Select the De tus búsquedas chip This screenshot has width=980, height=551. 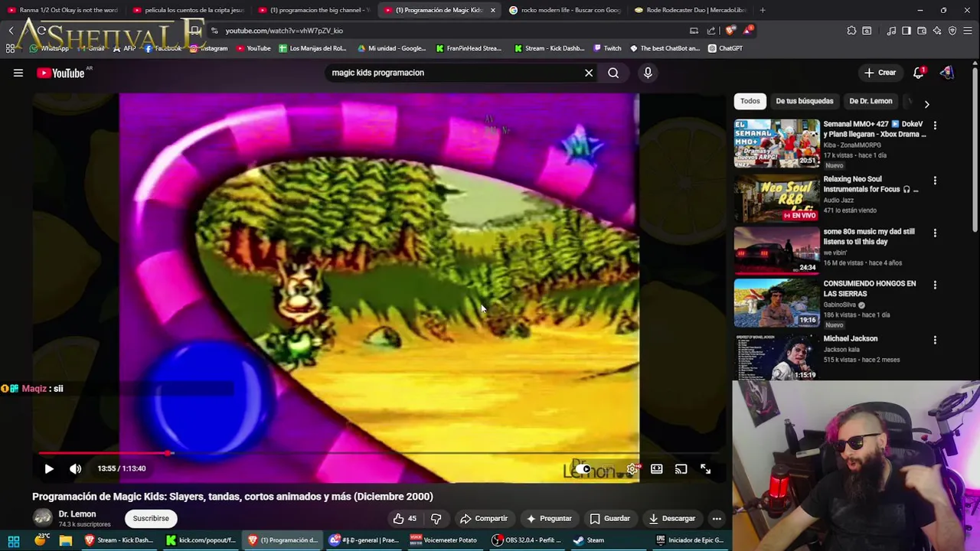(x=804, y=101)
